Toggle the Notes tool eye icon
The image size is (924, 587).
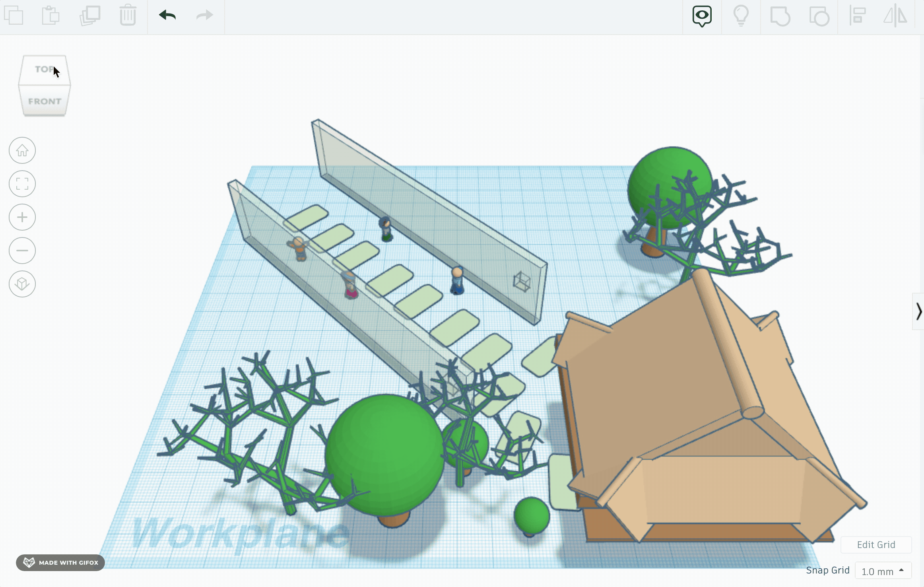(702, 16)
